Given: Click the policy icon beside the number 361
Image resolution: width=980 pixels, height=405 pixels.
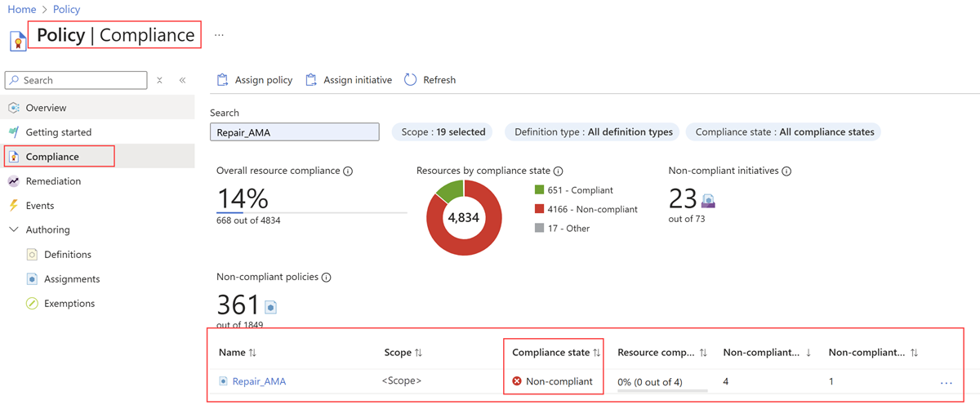Looking at the screenshot, I should click(x=270, y=308).
